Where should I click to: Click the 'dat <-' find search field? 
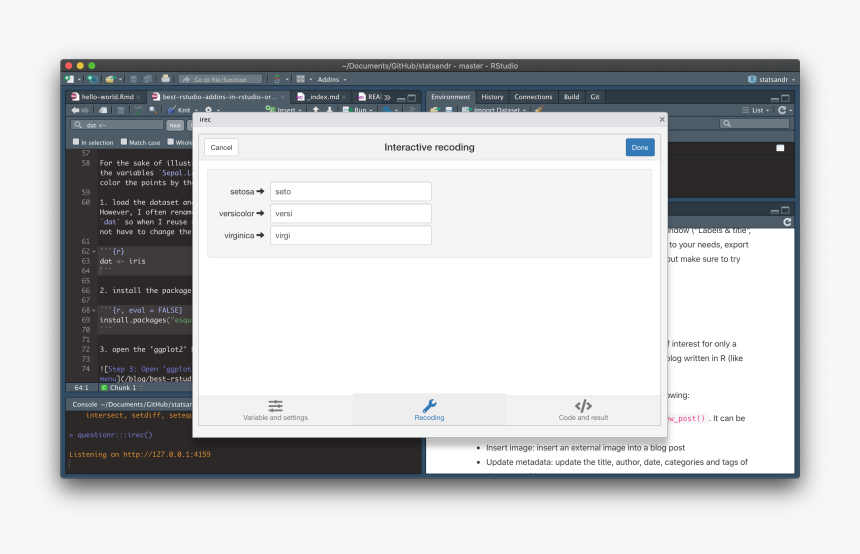pos(117,125)
